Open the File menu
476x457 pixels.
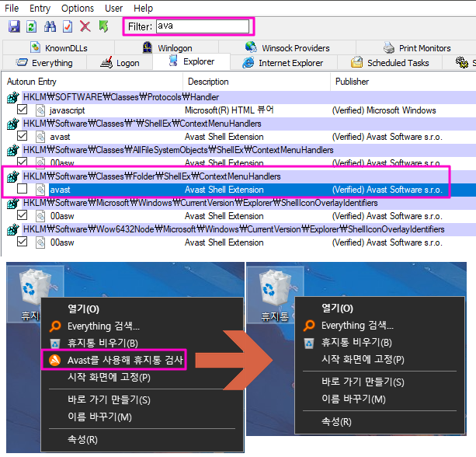pyautogui.click(x=12, y=9)
